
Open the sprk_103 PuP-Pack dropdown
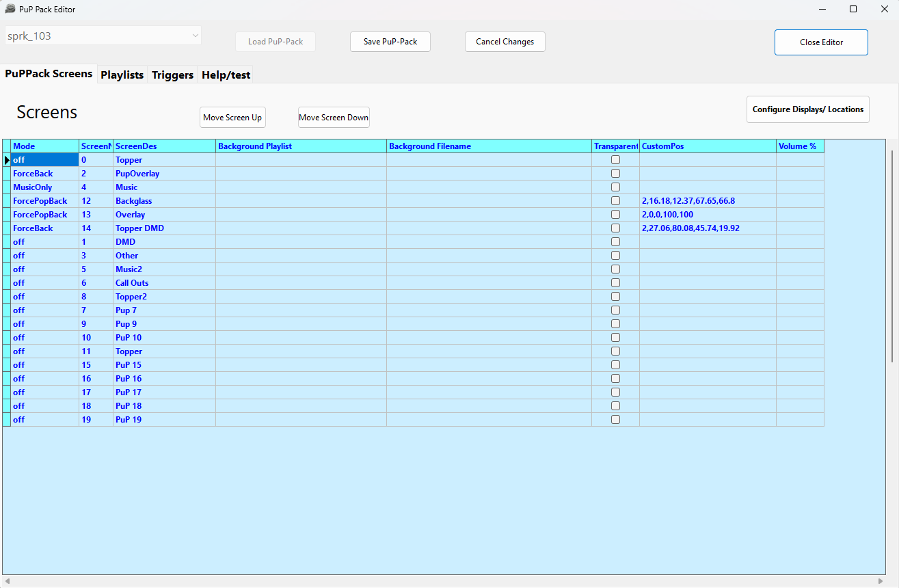pyautogui.click(x=195, y=36)
